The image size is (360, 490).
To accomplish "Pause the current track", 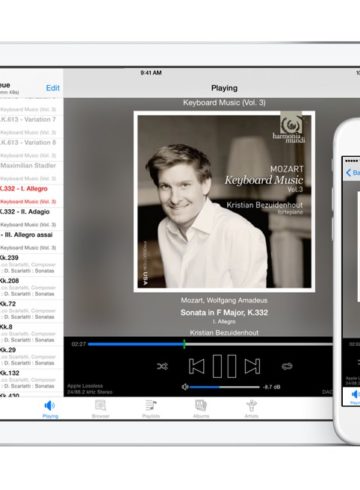I will pos(224,366).
